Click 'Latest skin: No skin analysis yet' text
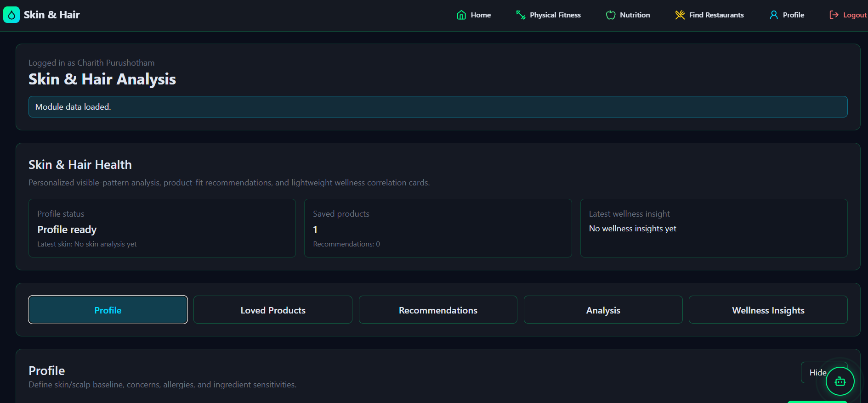 [87, 244]
